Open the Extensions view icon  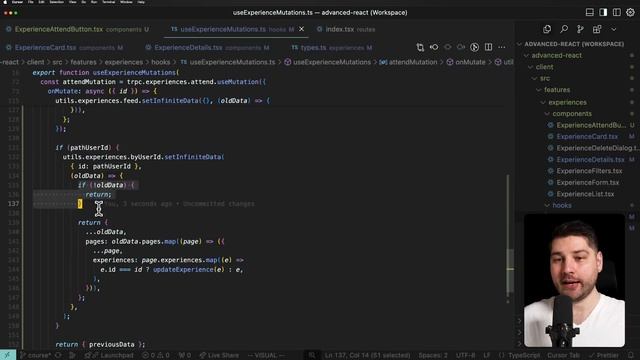[597, 29]
